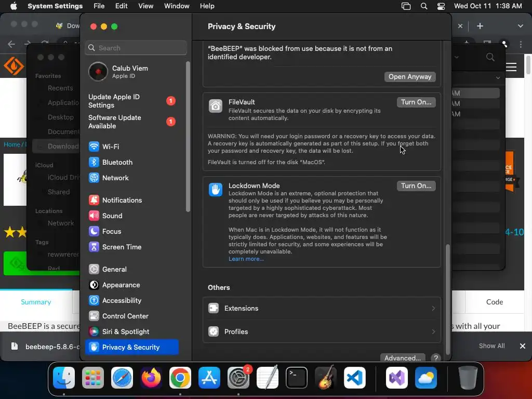The height and width of the screenshot is (399, 532).
Task: Expand browser tab list chevron
Action: pos(521,26)
